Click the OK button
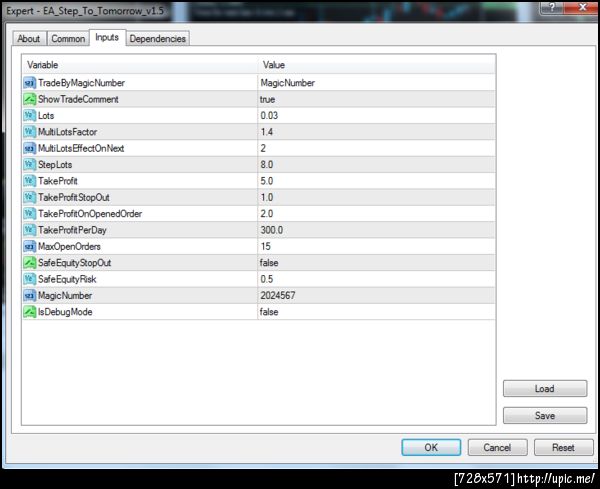This screenshot has width=600, height=489. (x=431, y=447)
